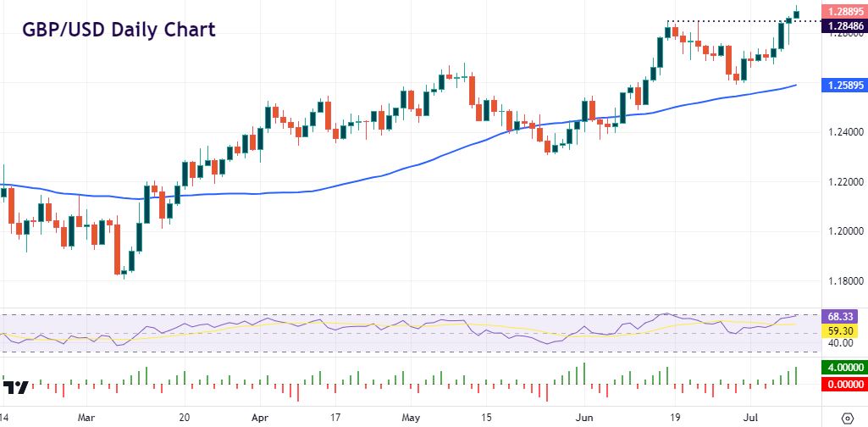
Task: Click the May marker on time axis
Action: click(412, 418)
